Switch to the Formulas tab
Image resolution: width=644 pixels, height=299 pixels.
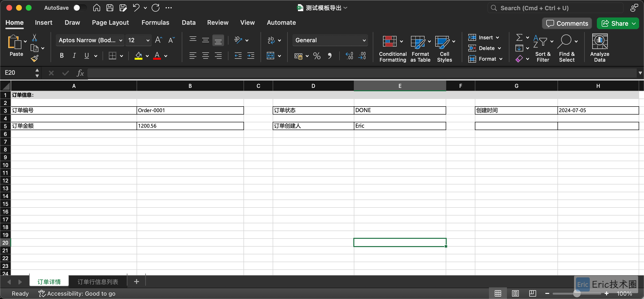[155, 23]
